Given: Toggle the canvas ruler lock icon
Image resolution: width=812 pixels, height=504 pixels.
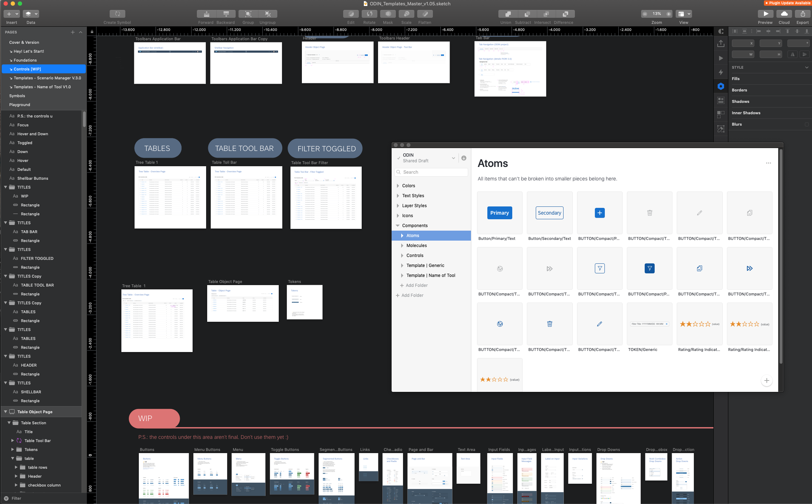Looking at the screenshot, I should pos(92,32).
